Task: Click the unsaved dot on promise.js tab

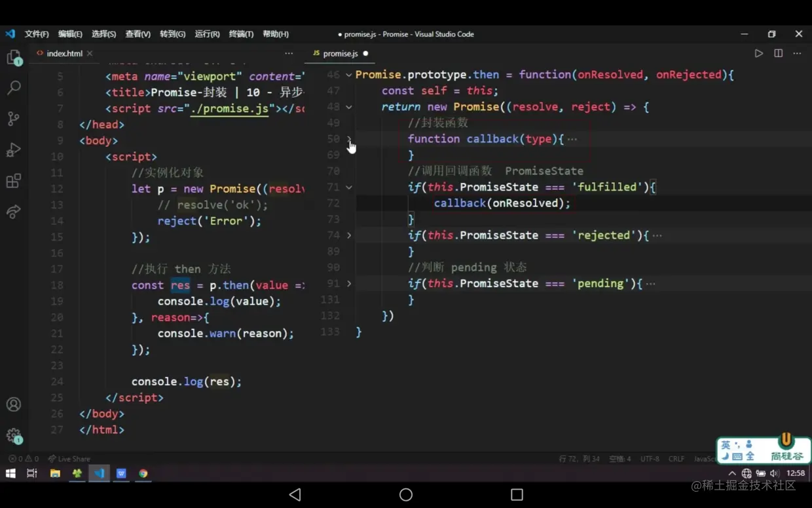Action: pos(365,54)
